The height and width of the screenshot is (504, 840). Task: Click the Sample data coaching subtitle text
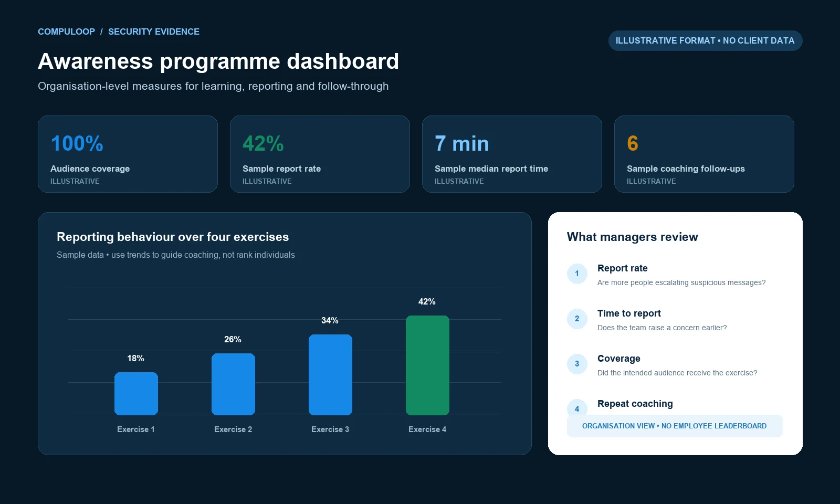176,255
